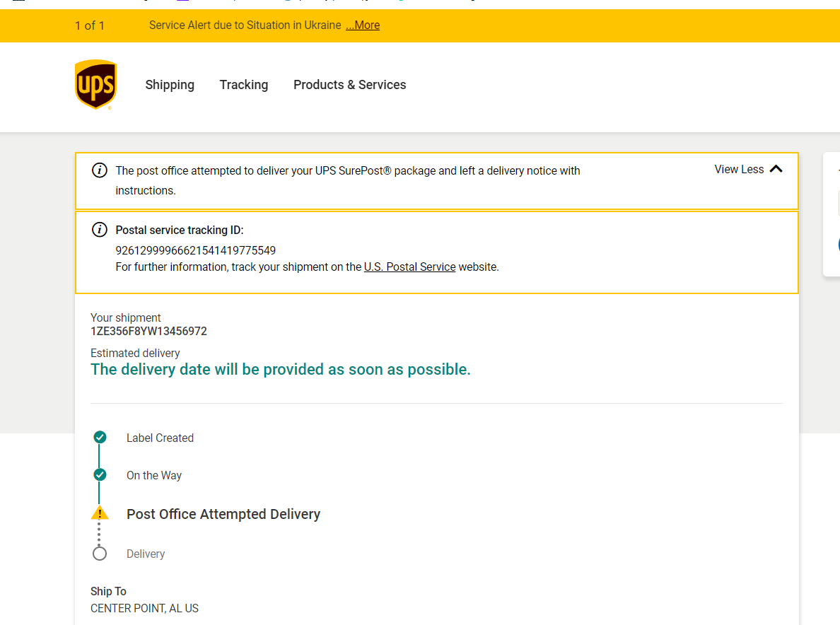Collapse details with the View Less chevron
Screen dimensions: 840x625
point(776,169)
